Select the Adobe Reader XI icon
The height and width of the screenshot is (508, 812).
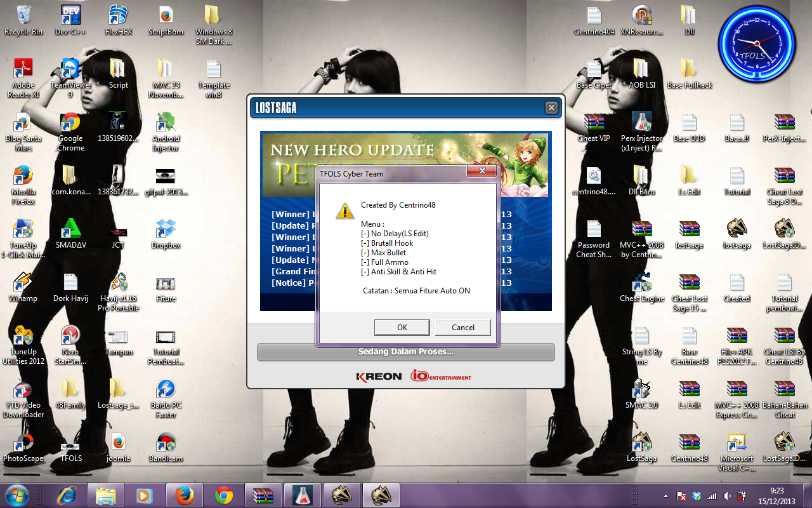tap(23, 78)
